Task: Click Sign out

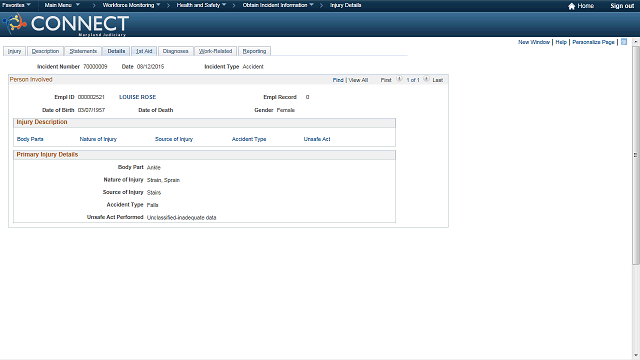Action: [622, 6]
